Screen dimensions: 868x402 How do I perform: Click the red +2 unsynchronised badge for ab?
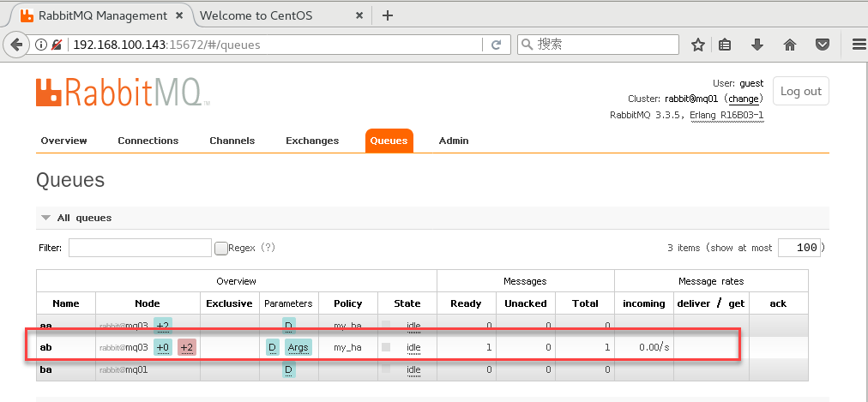[x=187, y=348]
